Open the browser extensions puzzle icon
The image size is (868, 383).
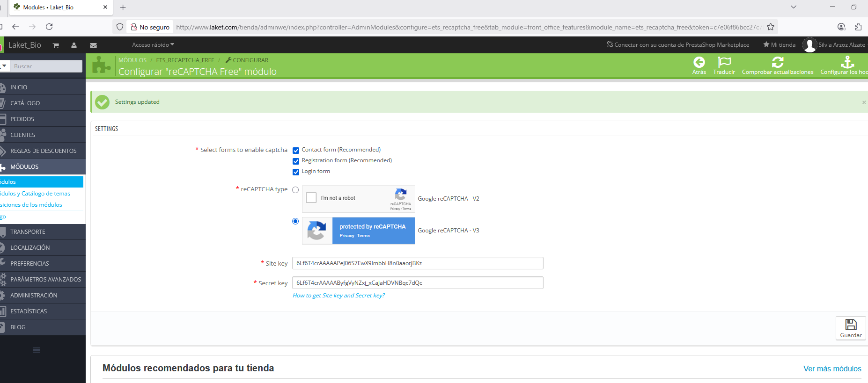point(858,27)
